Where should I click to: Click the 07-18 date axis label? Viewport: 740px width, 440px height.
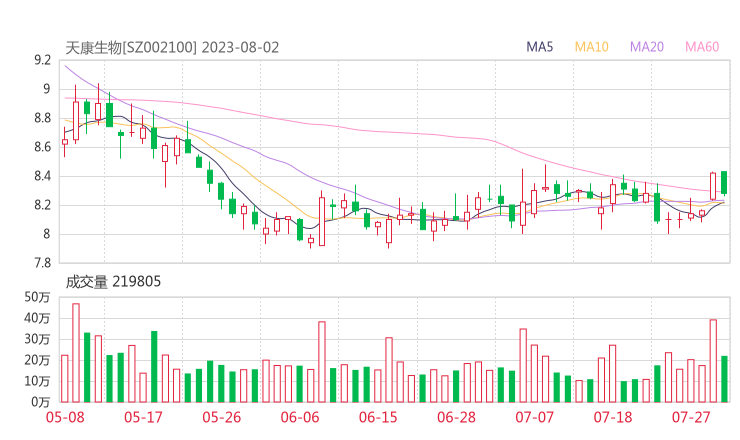613,417
